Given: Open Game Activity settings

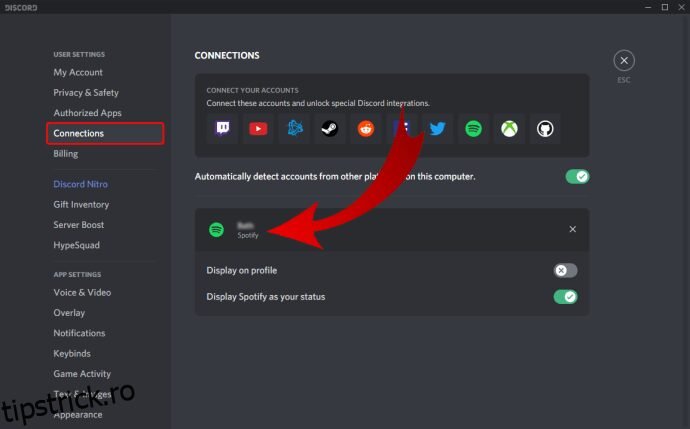Looking at the screenshot, I should 82,374.
